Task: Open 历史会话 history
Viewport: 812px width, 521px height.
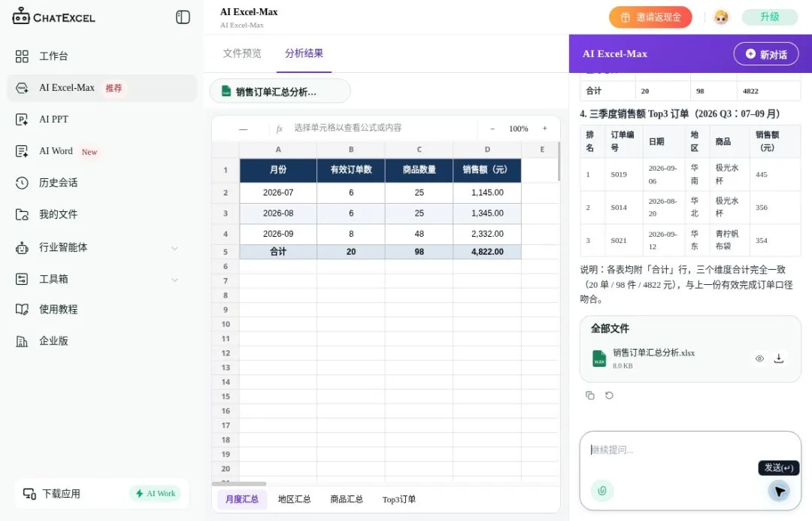Action: (101, 183)
